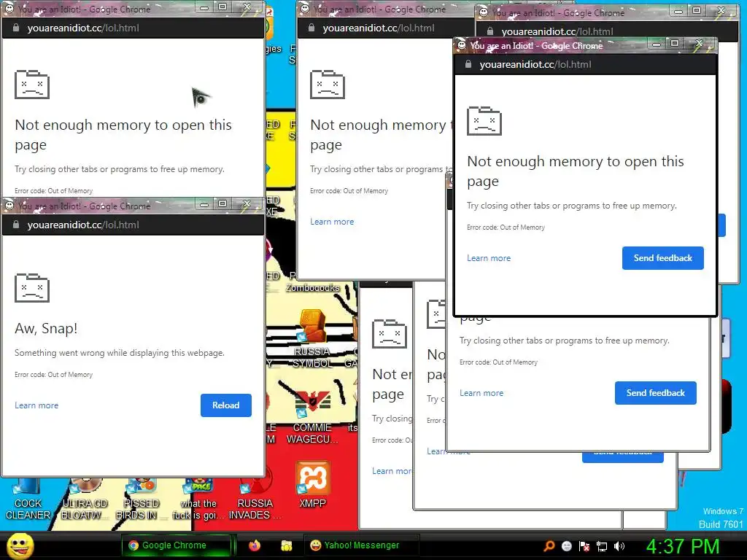Switch to the Google Chrome taskbar button

pyautogui.click(x=176, y=545)
